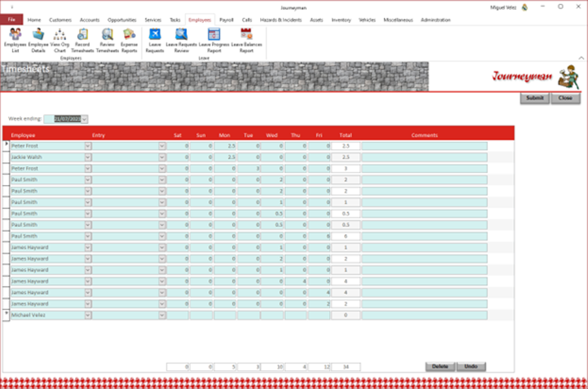Click the Sat field in Michael Velez row
Viewport: 588px width, 389px height.
click(178, 315)
